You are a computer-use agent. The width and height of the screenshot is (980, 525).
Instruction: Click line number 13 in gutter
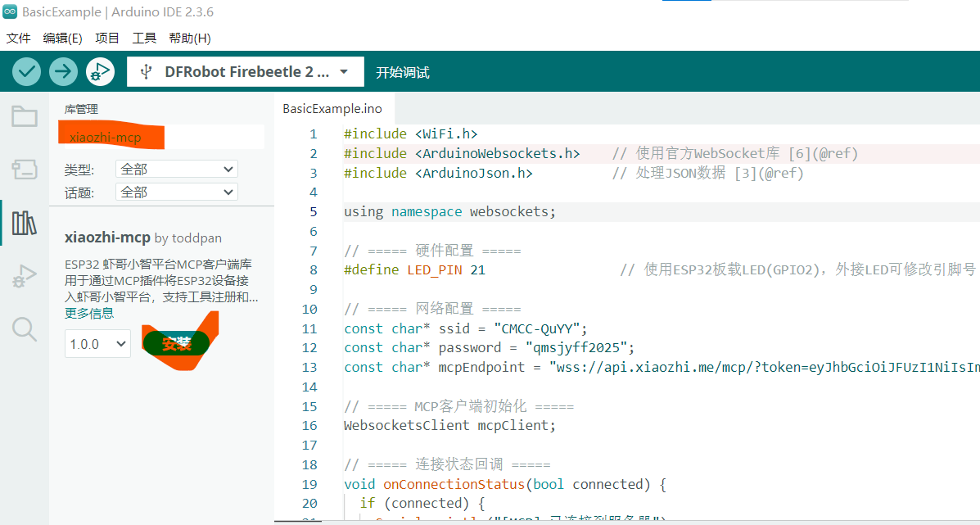click(x=309, y=367)
